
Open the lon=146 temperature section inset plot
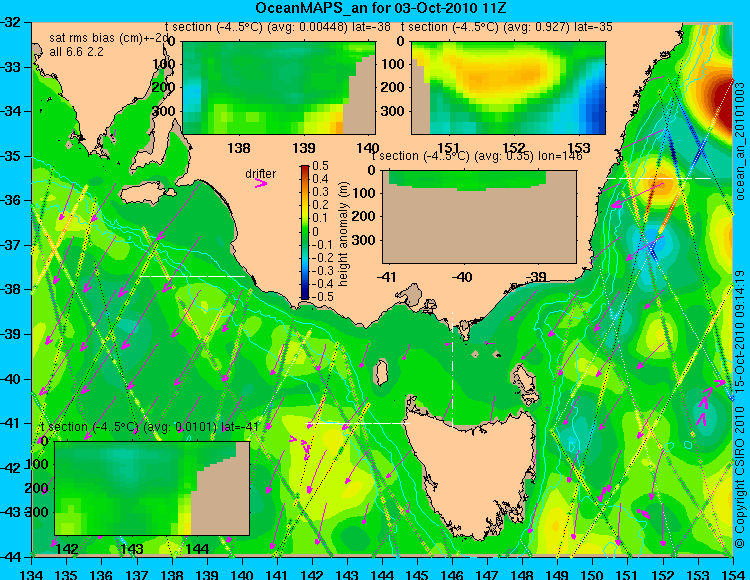(x=479, y=217)
